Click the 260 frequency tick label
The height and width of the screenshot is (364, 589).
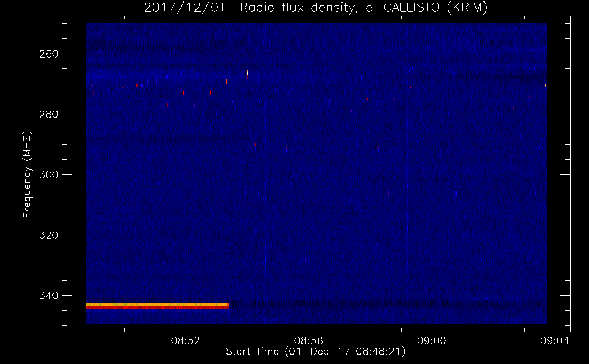coord(48,54)
